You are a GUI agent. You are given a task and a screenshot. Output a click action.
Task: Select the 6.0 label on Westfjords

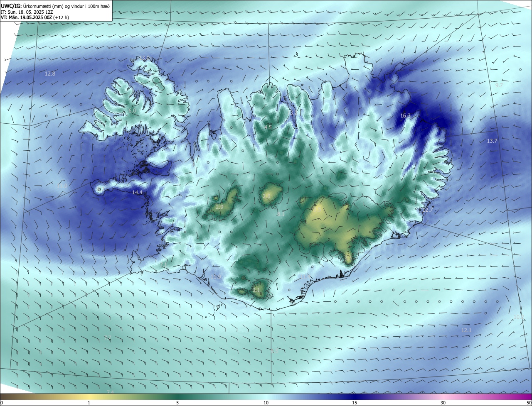pos(132,111)
